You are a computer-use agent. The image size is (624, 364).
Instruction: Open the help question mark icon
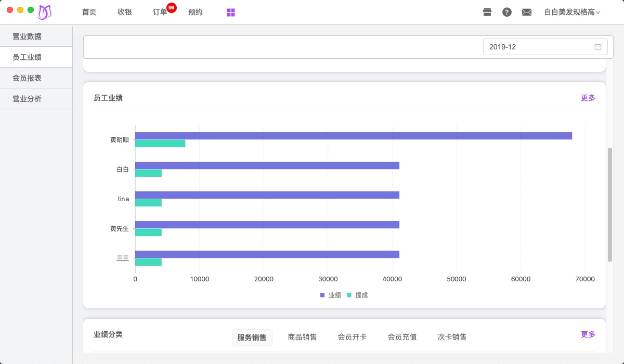[507, 11]
